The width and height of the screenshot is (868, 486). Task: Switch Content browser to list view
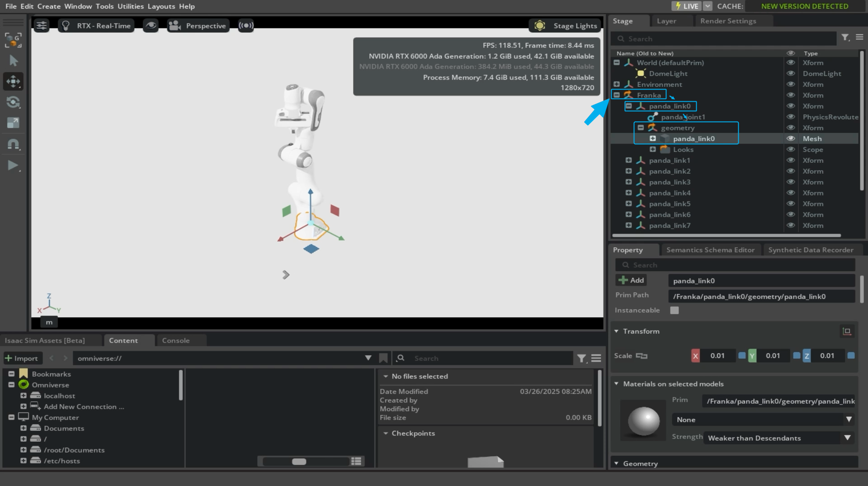coord(356,461)
